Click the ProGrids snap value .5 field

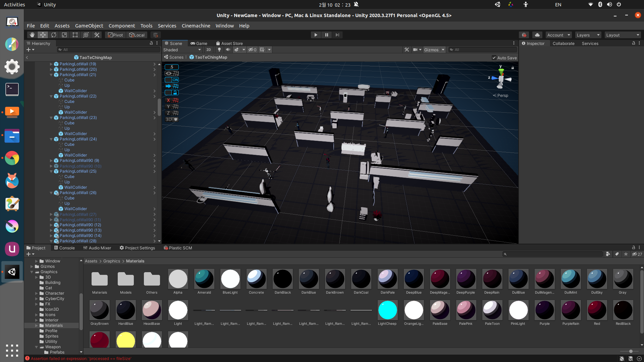(172, 67)
